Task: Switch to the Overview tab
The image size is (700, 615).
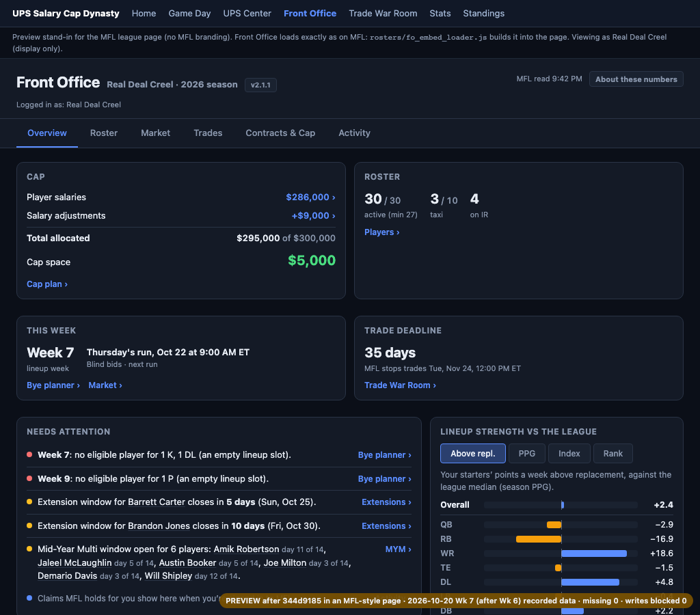Action: 47,133
